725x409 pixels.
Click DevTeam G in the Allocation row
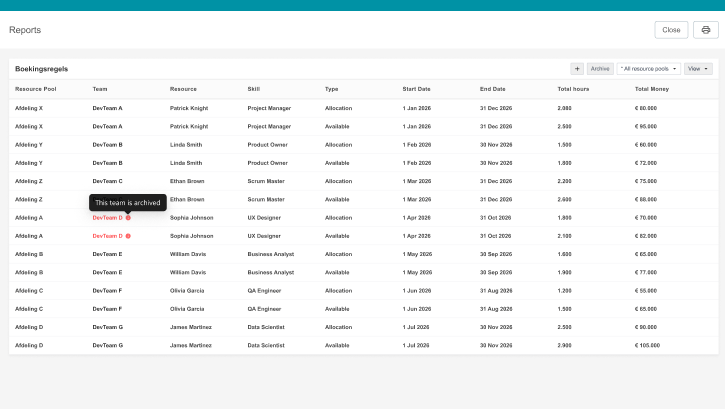(x=108, y=327)
